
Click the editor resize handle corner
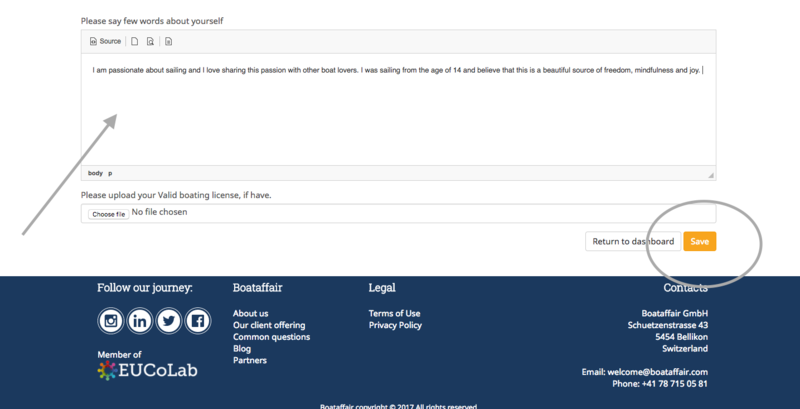(711, 175)
